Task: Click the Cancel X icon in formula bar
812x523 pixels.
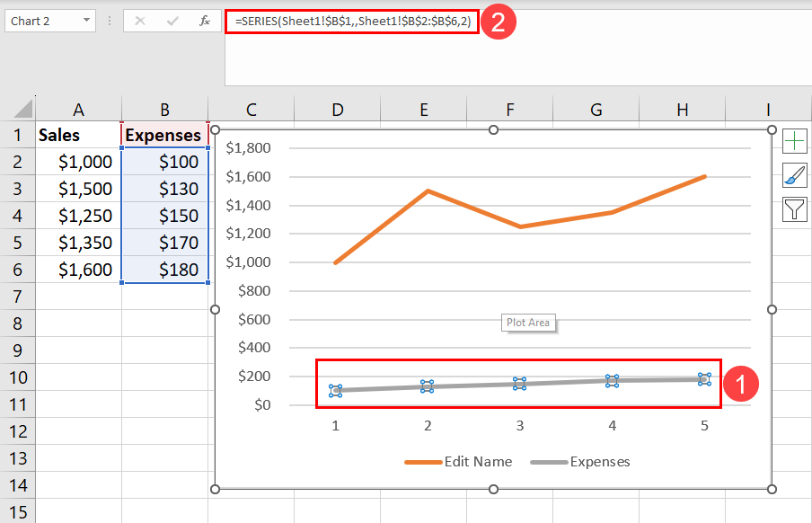Action: (140, 21)
